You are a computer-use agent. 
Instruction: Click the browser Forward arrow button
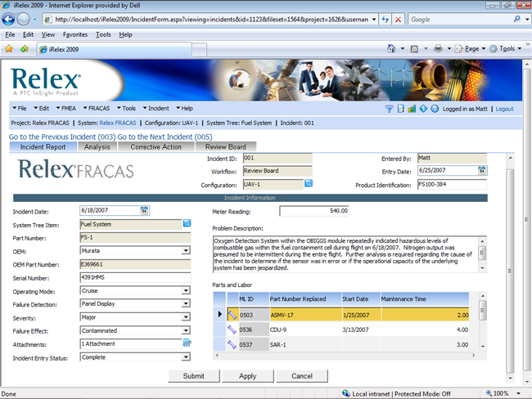click(24, 20)
